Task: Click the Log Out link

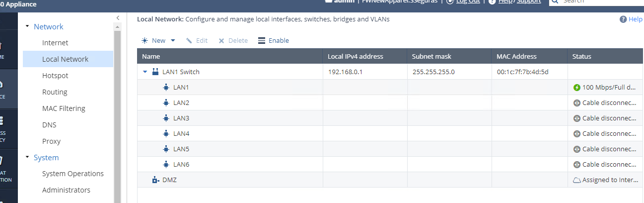Action: (x=468, y=1)
